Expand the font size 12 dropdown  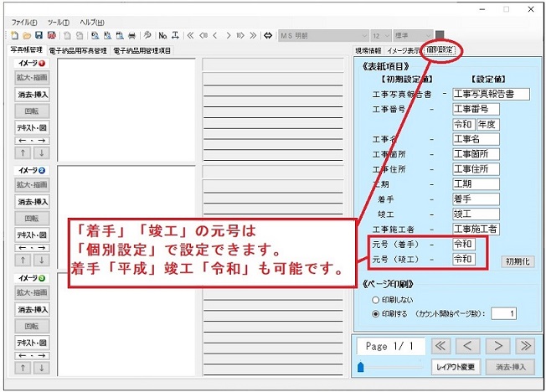381,35
